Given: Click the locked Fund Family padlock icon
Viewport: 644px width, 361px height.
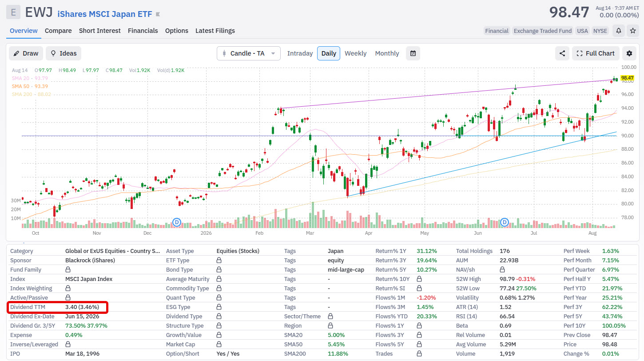Looking at the screenshot, I should [x=68, y=270].
